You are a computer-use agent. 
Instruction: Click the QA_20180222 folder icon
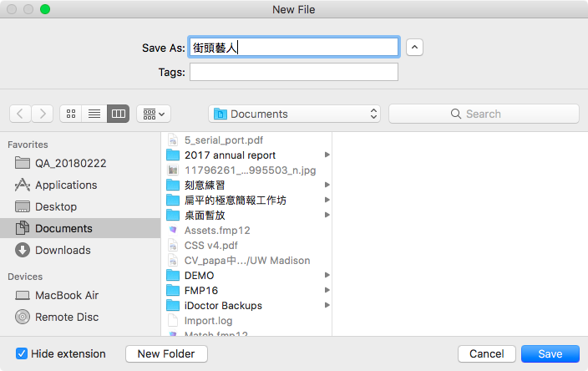click(23, 163)
